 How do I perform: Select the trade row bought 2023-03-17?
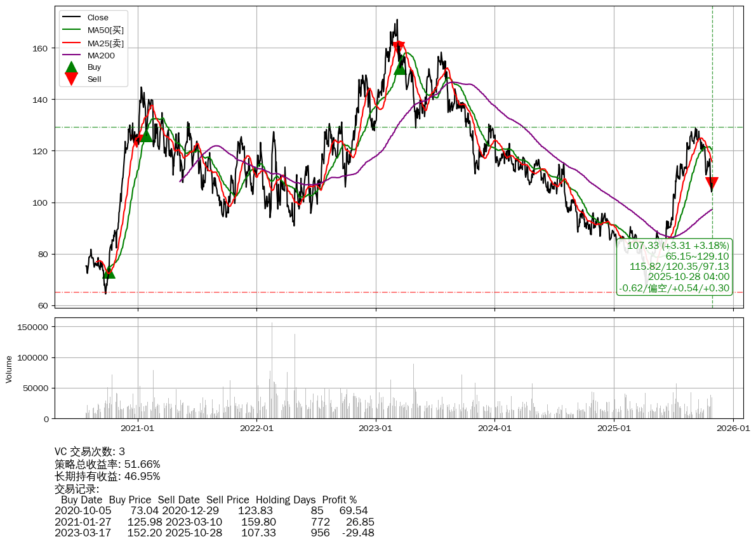(x=214, y=533)
